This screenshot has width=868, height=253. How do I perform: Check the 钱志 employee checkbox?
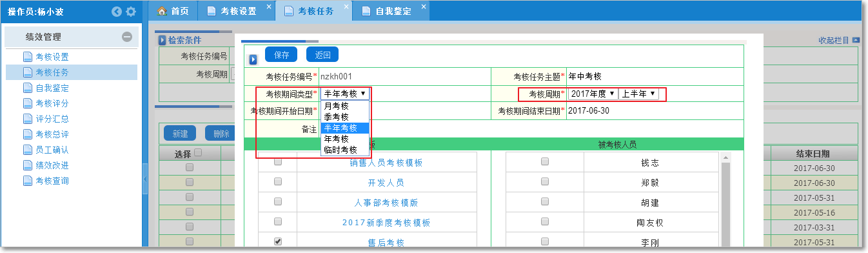(x=545, y=162)
